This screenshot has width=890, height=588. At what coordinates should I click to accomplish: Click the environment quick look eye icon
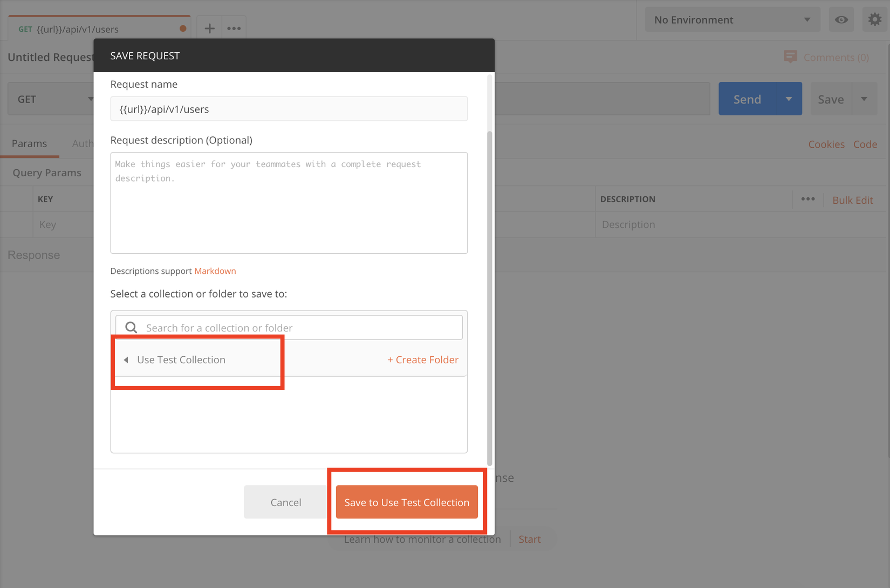[841, 20]
